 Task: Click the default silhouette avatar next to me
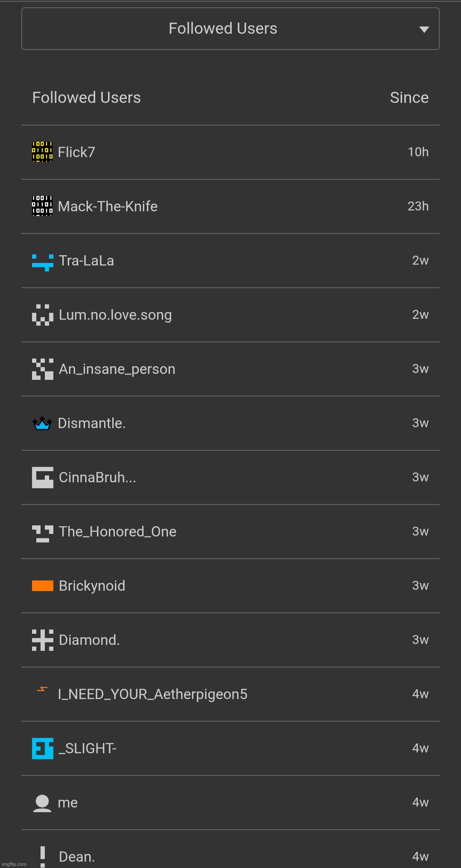point(42,803)
